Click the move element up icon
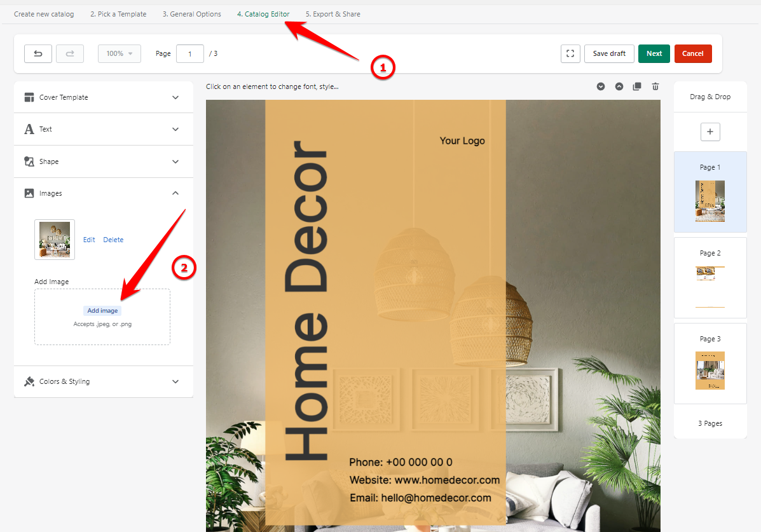This screenshot has height=532, width=761. [619, 86]
